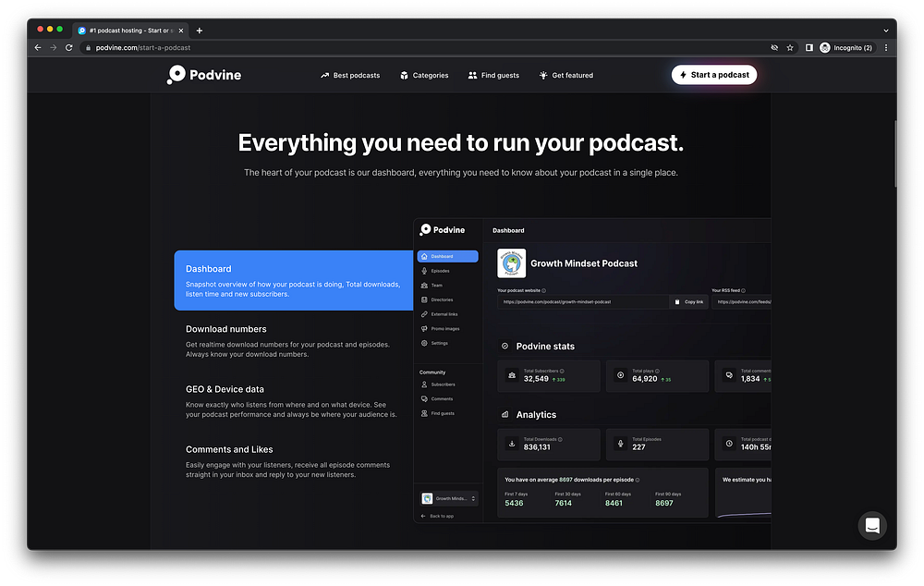Click the Start a podcast button
Screen dimensions: 924x586
[713, 75]
